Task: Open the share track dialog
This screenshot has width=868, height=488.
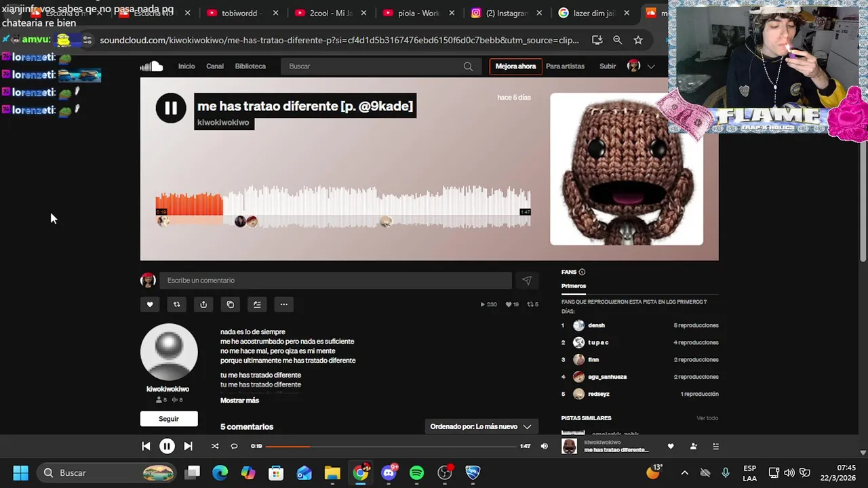Action: pos(203,304)
